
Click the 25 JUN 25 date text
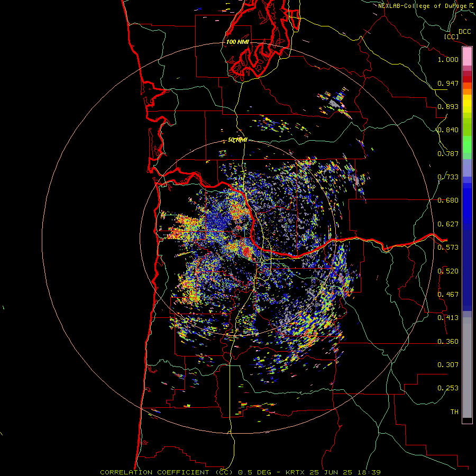click(x=331, y=472)
